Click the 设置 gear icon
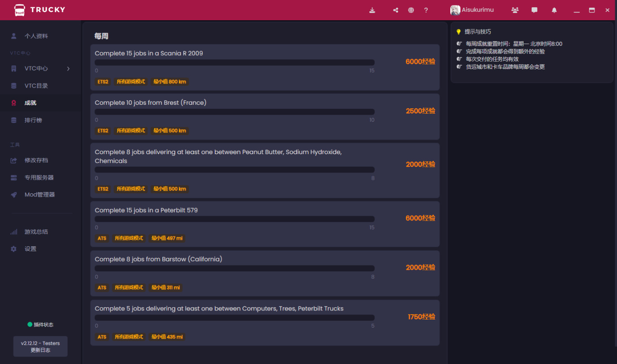 [14, 249]
